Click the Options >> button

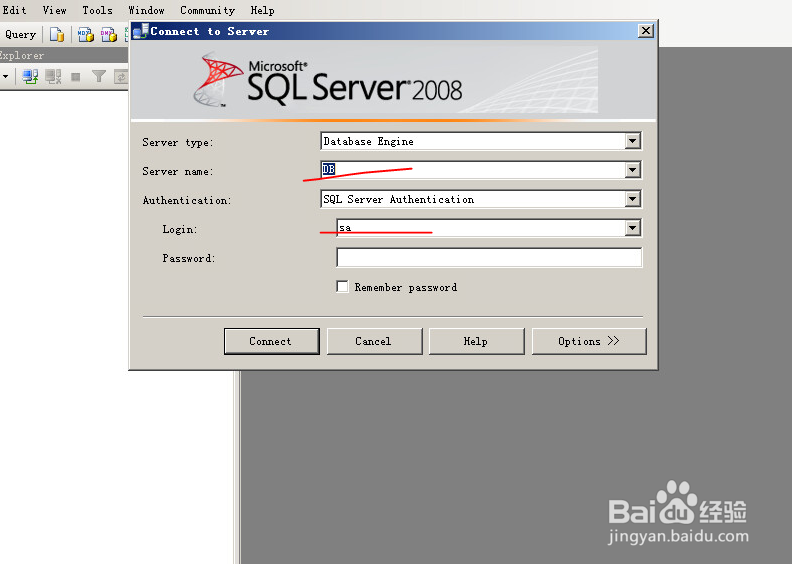point(589,341)
